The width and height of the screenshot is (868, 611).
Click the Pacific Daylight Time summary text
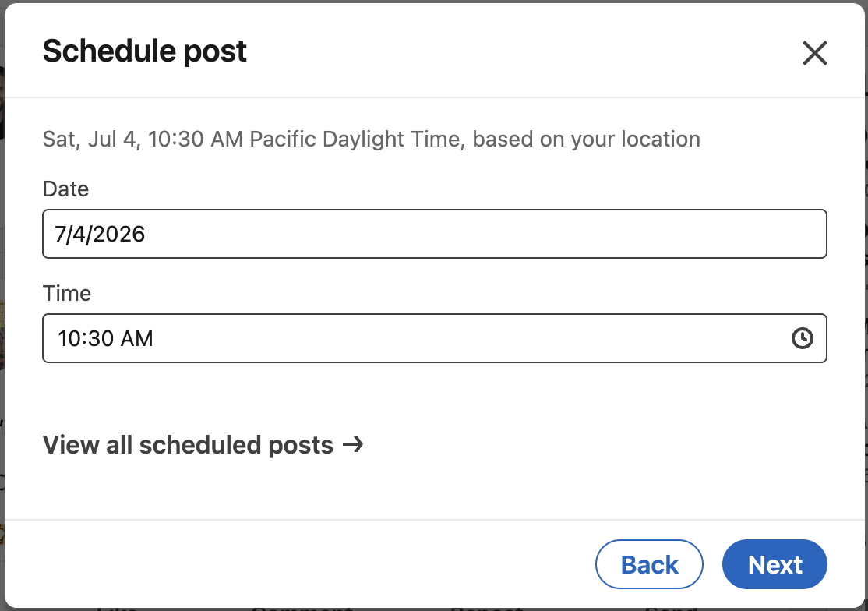371,139
